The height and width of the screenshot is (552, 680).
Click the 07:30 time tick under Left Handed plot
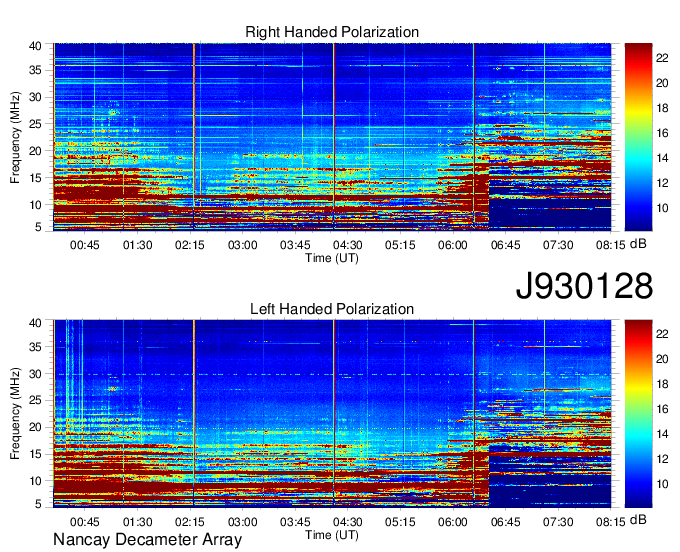coord(558,522)
